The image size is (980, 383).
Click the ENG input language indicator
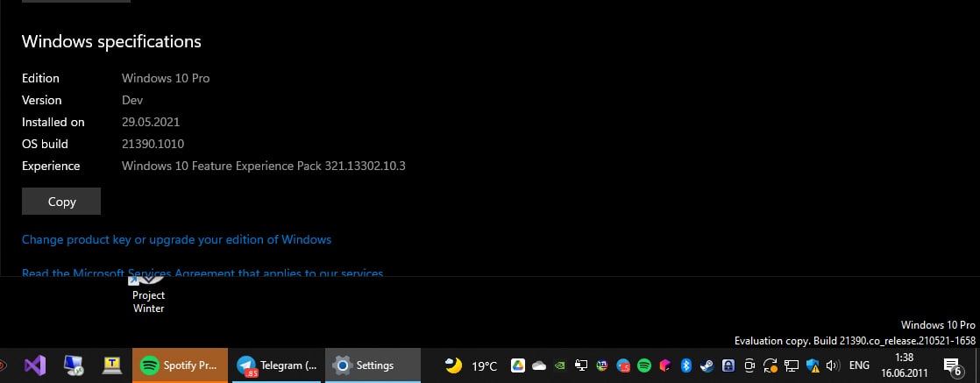click(x=859, y=365)
